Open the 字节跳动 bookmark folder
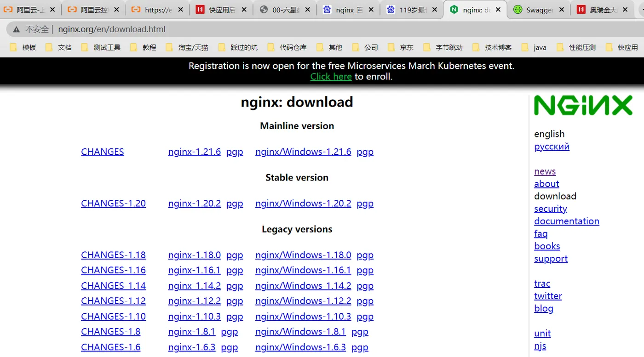This screenshot has width=644, height=357. 443,47
